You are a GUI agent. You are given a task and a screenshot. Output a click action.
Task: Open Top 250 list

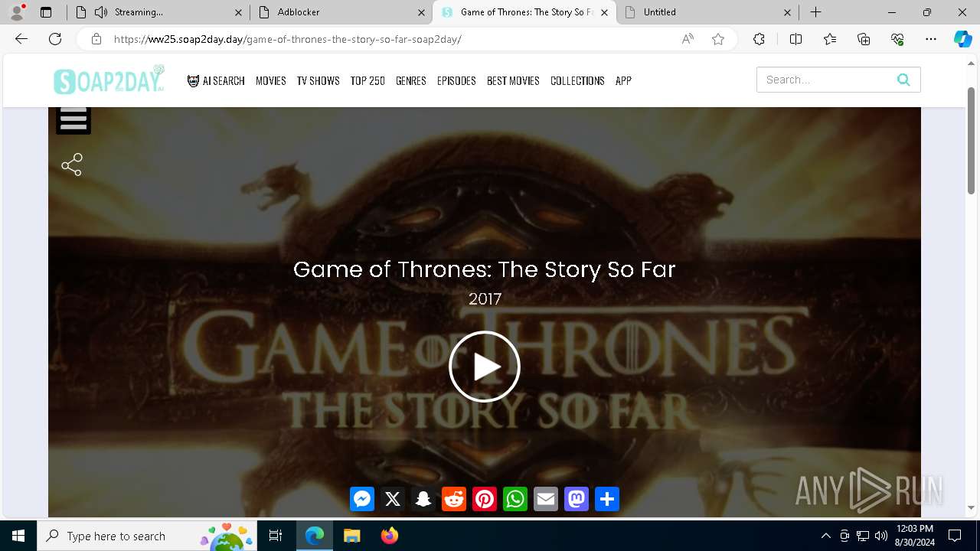pyautogui.click(x=367, y=80)
